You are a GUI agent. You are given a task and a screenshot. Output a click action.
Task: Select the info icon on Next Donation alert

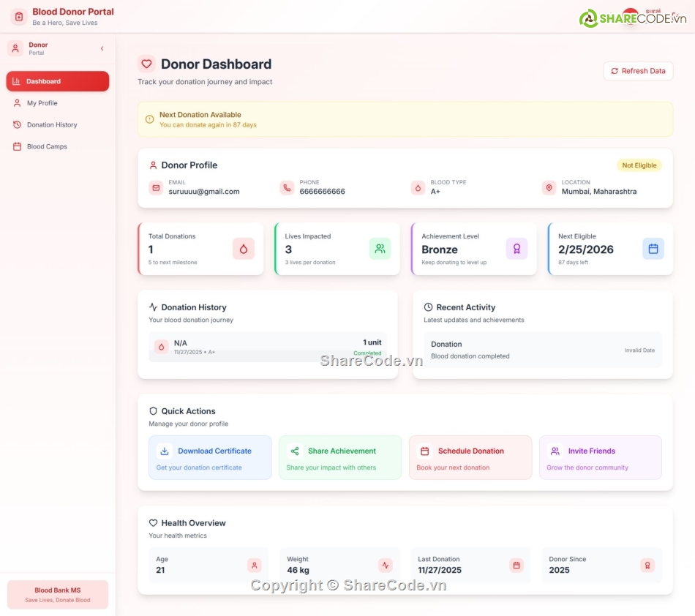coord(151,118)
